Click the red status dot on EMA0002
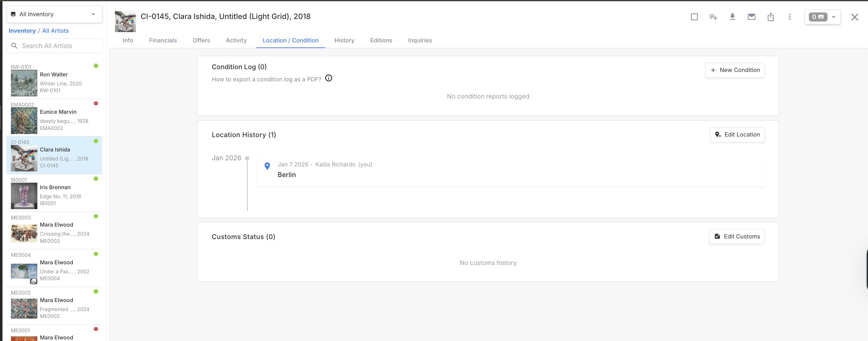The height and width of the screenshot is (341, 868). pos(96,103)
